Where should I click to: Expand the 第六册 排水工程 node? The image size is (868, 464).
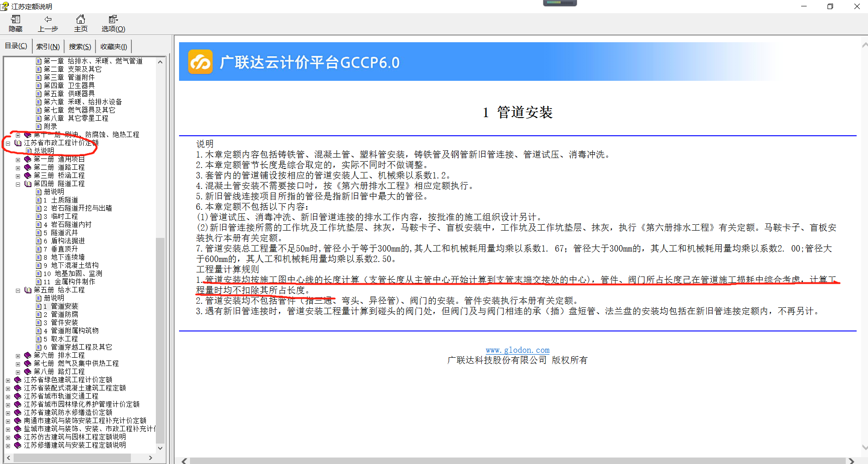pyautogui.click(x=18, y=356)
